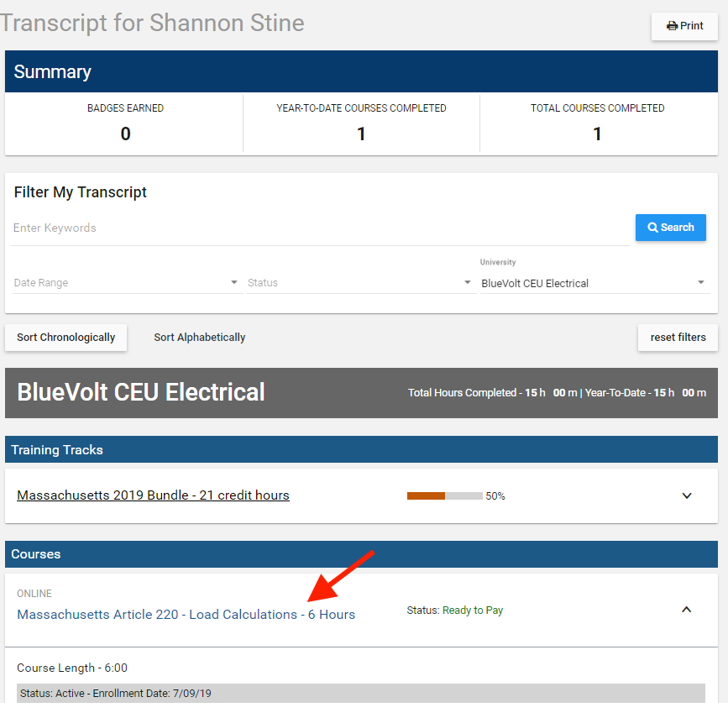Image resolution: width=728 pixels, height=718 pixels.
Task: Click the magnifying glass icon in Search button
Action: tap(652, 227)
